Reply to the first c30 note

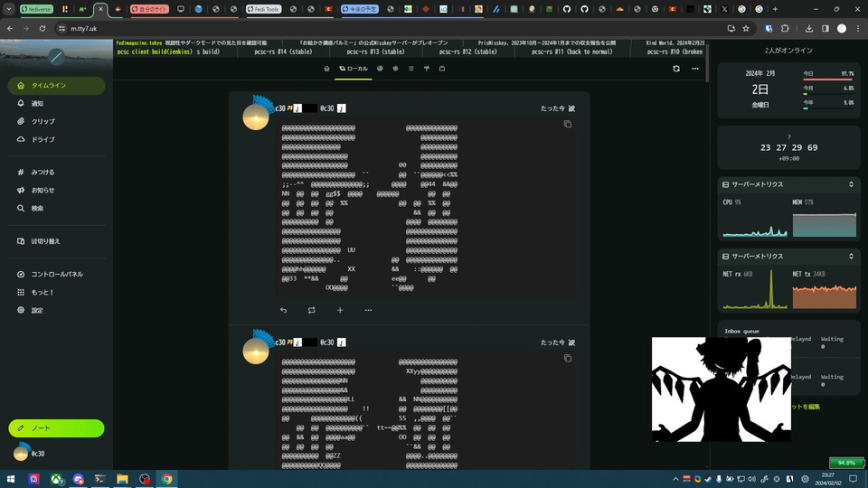tap(283, 310)
